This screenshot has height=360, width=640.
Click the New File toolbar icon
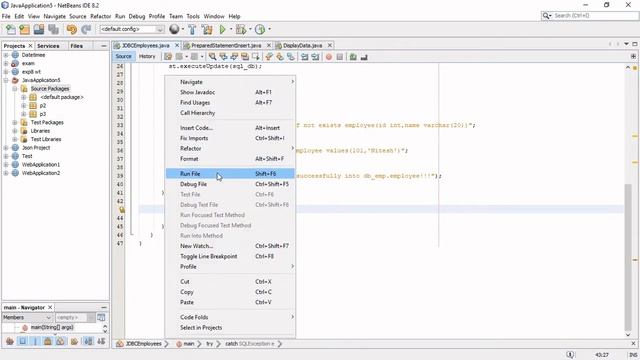pos(11,29)
